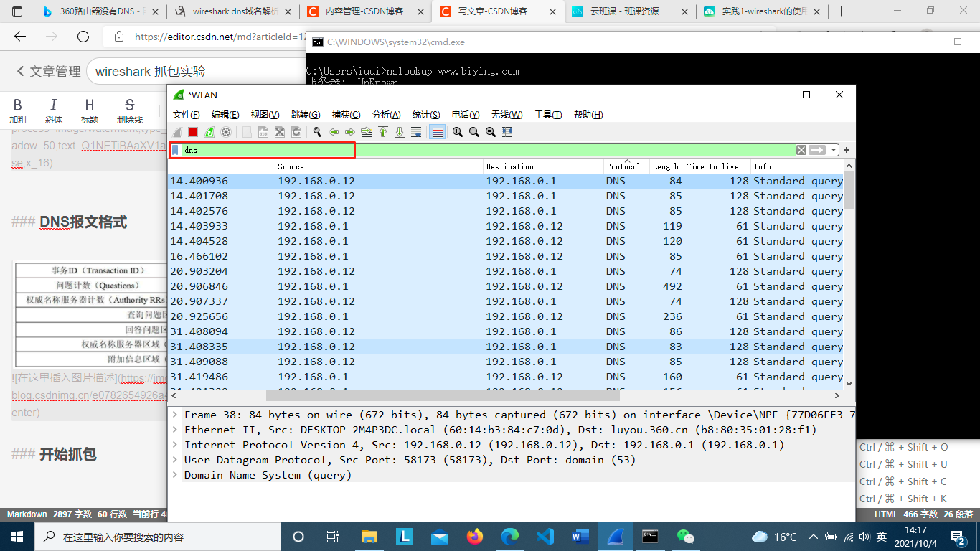The height and width of the screenshot is (551, 980).
Task: Select packet at time 20.906846 with length 492
Action: tap(506, 286)
